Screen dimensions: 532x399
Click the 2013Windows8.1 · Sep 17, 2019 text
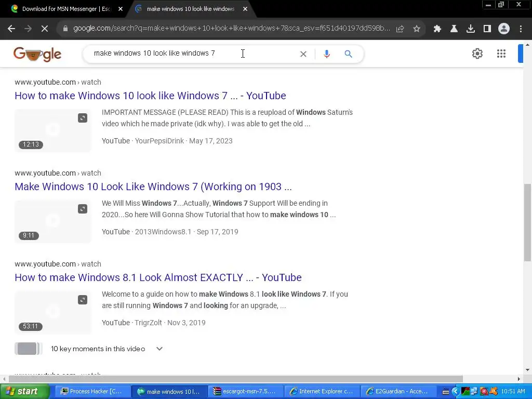[187, 232]
